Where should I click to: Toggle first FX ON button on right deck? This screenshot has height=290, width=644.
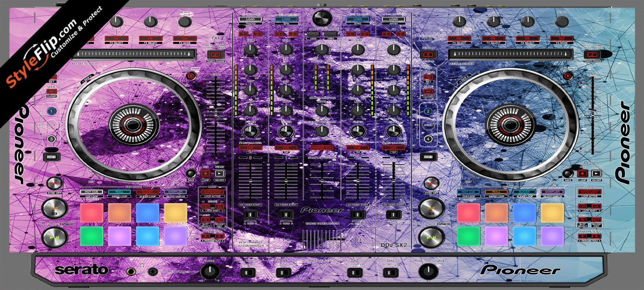pyautogui.click(x=459, y=39)
